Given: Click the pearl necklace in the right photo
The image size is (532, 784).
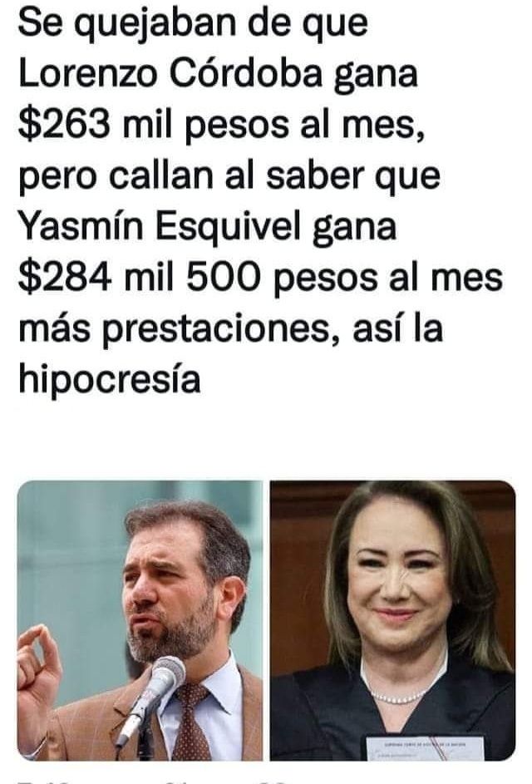Looking at the screenshot, I should pyautogui.click(x=398, y=697).
